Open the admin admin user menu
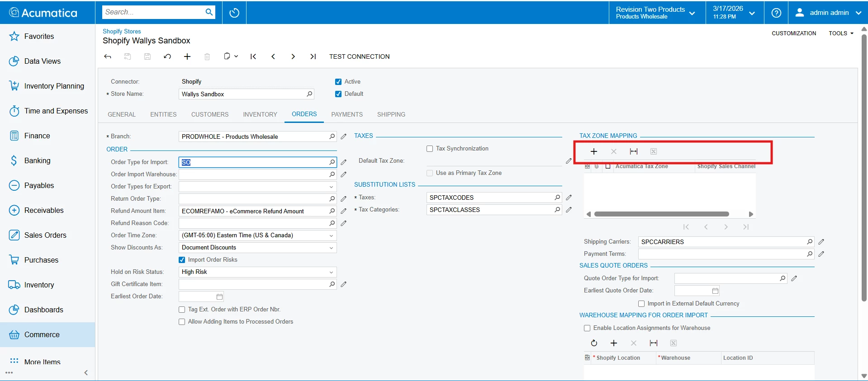 point(828,13)
